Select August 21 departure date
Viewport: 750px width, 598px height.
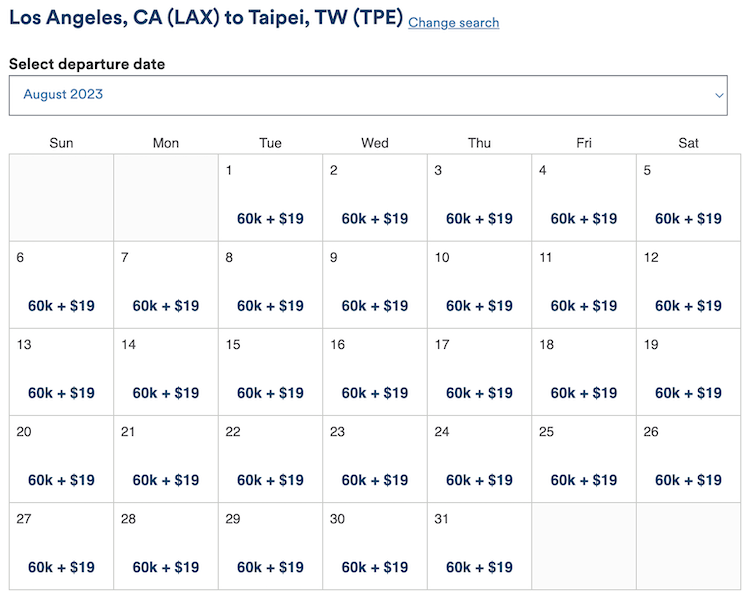(166, 459)
